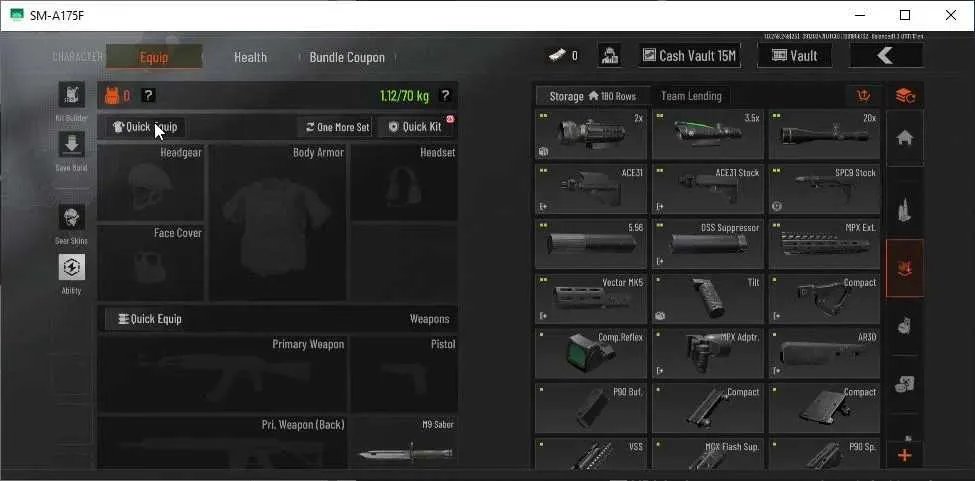Screen dimensions: 975x481
Task: Open the Cash Vault 15M button
Action: [690, 56]
